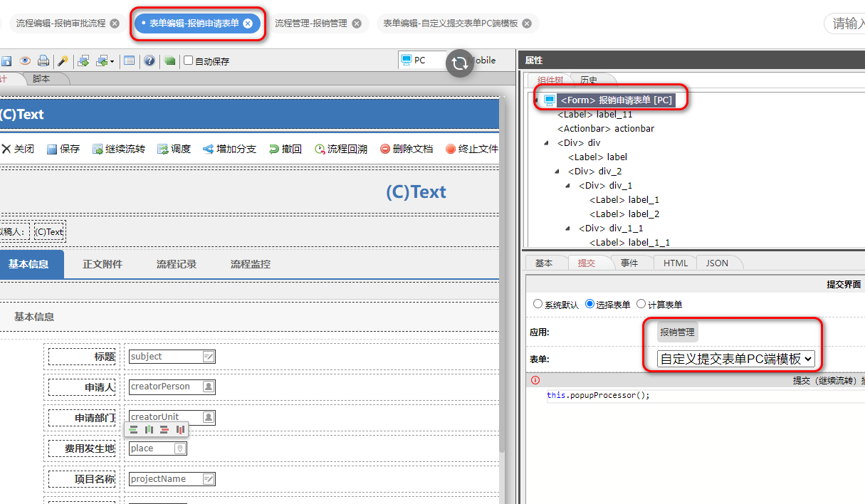This screenshot has height=504, width=865.
Task: Click the 报销管理 application tag
Action: point(677,332)
